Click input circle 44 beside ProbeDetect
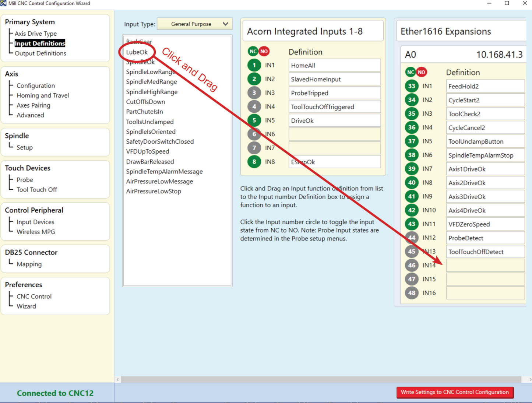This screenshot has height=403, width=532. (x=412, y=238)
